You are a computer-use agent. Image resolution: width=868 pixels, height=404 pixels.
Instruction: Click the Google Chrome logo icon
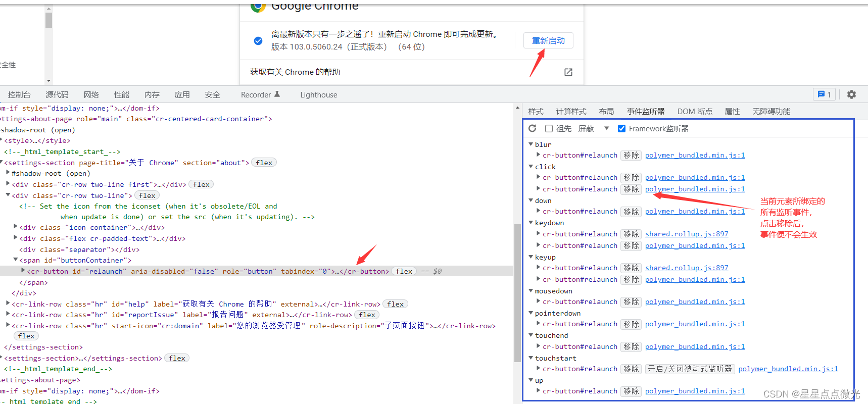tap(258, 7)
